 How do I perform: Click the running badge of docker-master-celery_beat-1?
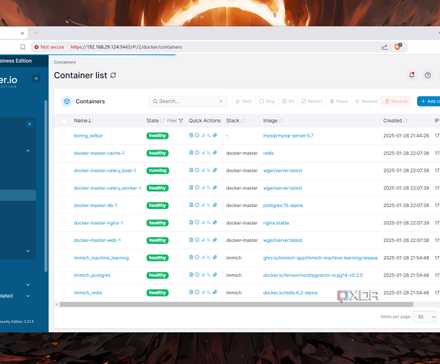click(158, 171)
